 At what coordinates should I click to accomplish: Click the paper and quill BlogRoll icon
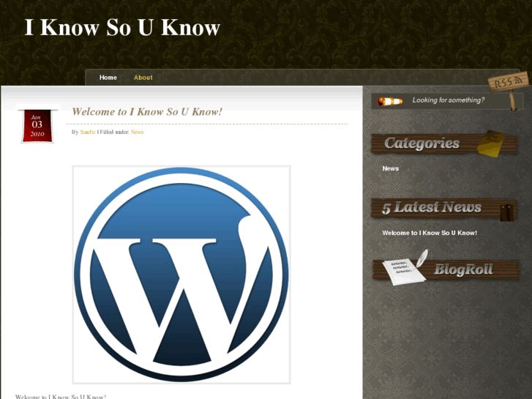(x=405, y=268)
